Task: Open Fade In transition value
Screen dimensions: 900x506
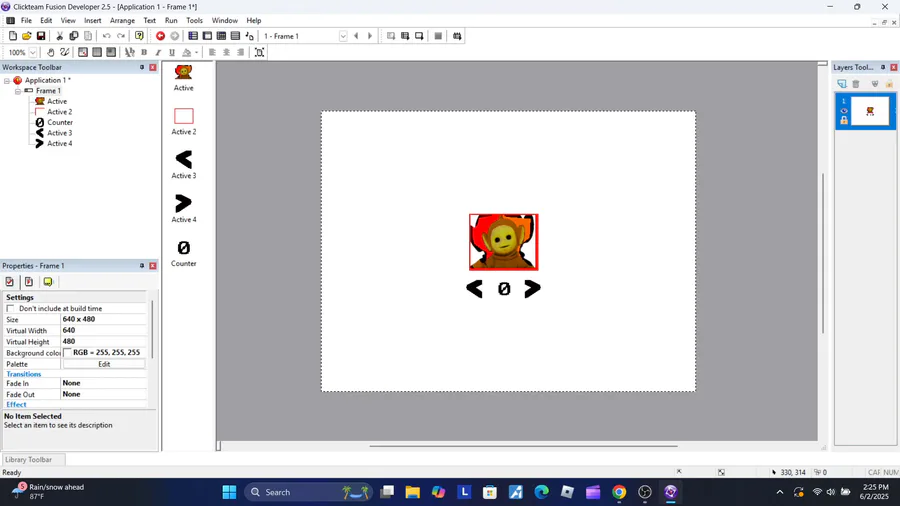Action: click(104, 383)
